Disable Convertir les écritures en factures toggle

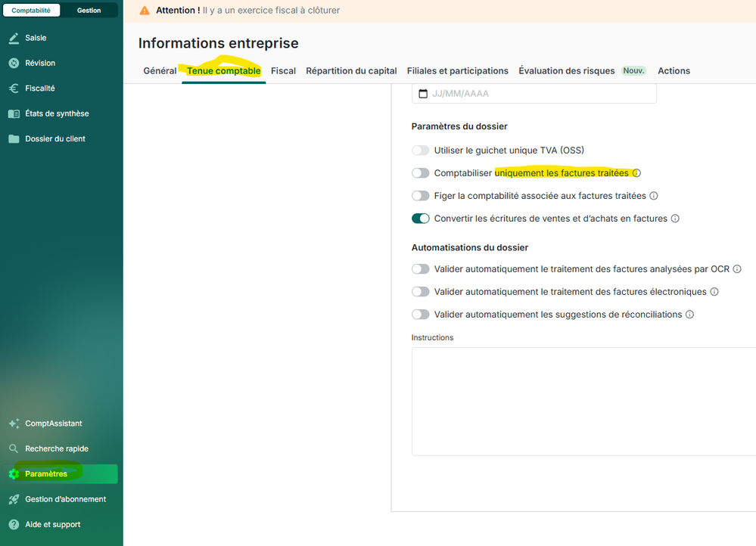420,219
